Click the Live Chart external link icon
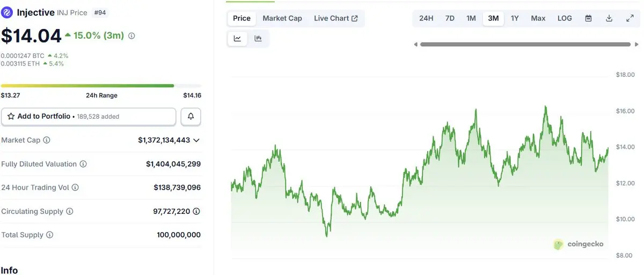The width and height of the screenshot is (644, 275). tap(355, 18)
